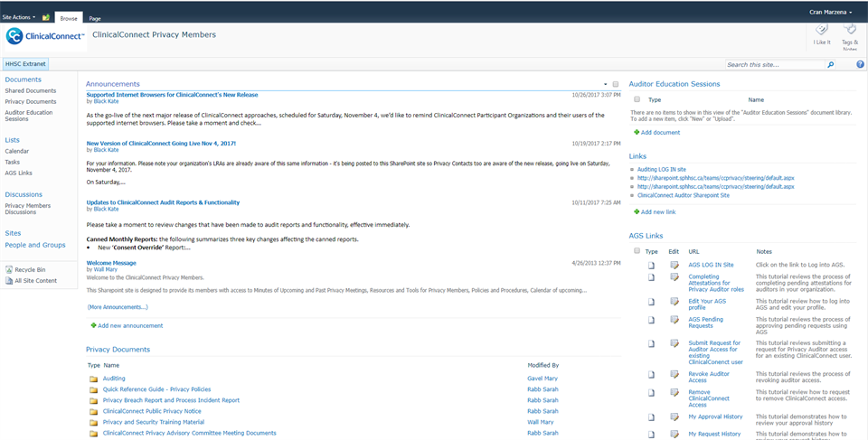The image size is (868, 440).
Task: Click edit icon for My Approval History
Action: tap(675, 417)
